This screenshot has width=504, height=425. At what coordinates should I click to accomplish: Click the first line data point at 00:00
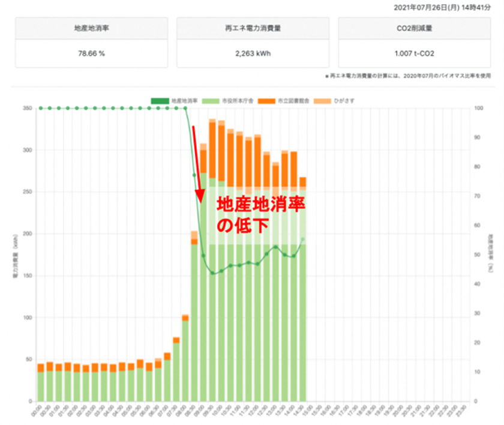pyautogui.click(x=41, y=108)
